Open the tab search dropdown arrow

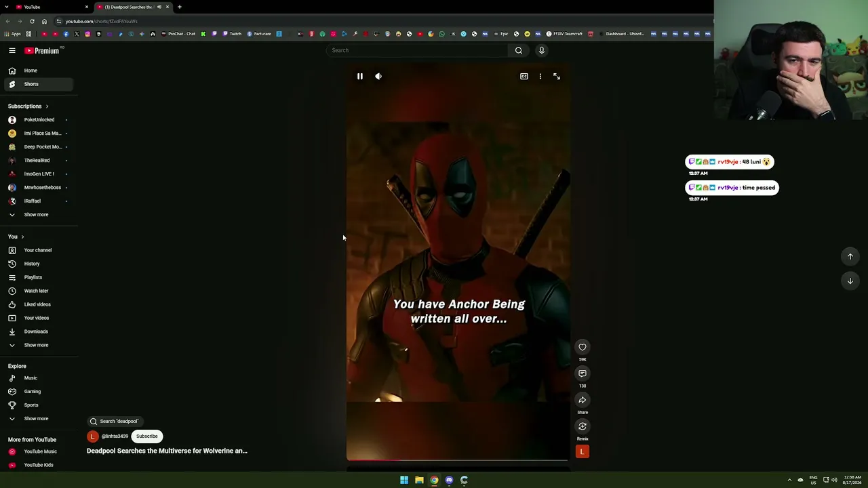pos(7,7)
